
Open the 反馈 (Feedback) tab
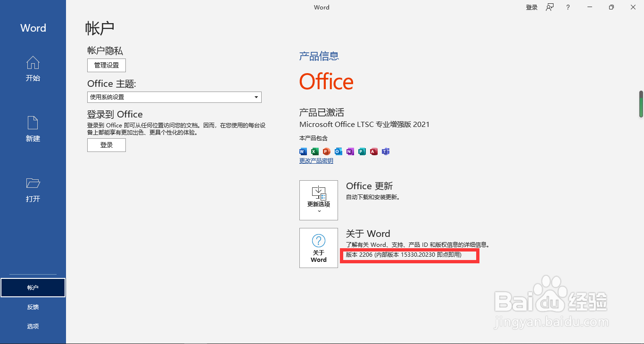(33, 307)
